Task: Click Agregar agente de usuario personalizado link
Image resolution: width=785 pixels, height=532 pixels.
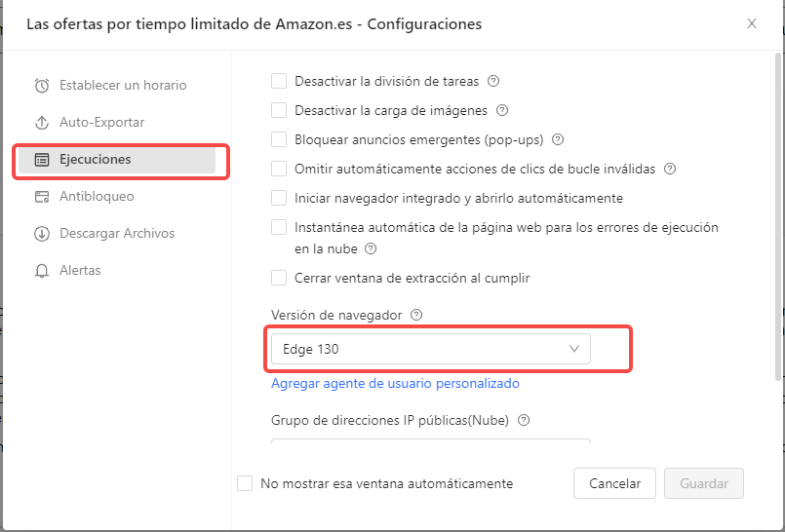Action: tap(395, 384)
